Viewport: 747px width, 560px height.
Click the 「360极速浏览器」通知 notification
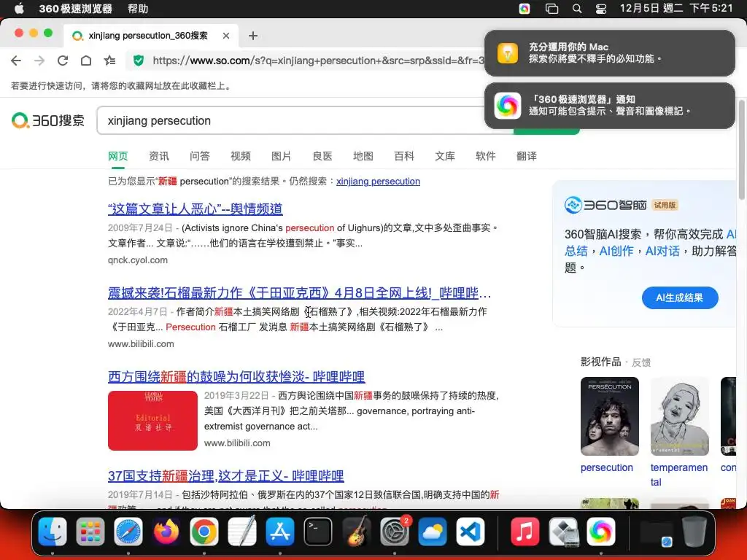click(x=609, y=105)
